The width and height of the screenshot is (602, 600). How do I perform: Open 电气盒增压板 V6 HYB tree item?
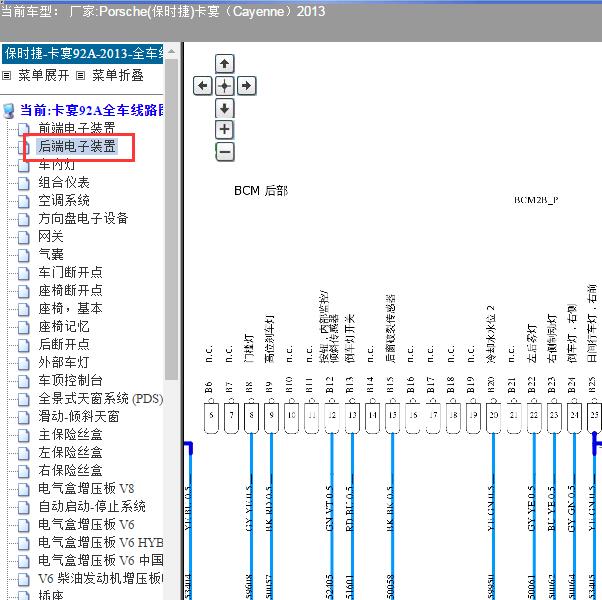[x=101, y=543]
